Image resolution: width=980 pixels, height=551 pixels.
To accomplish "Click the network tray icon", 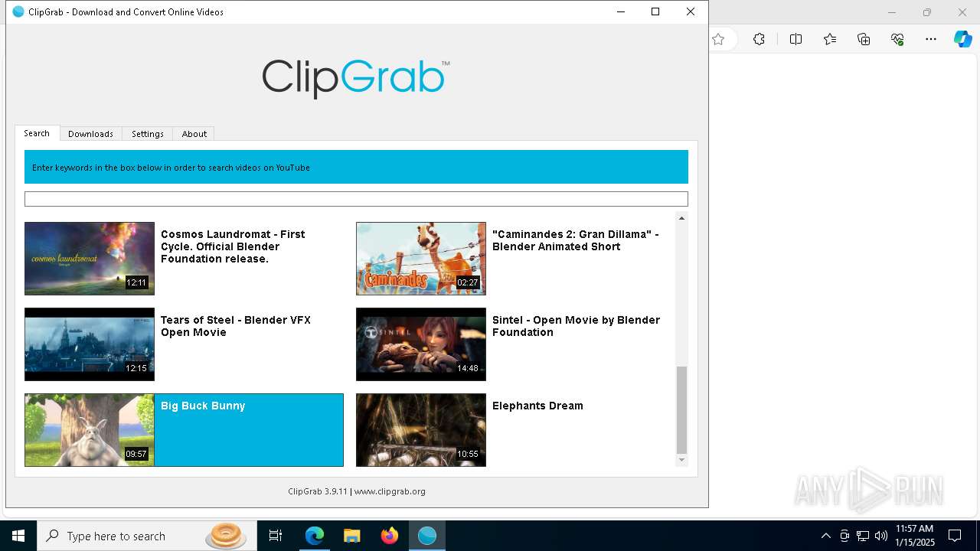I will [x=863, y=536].
